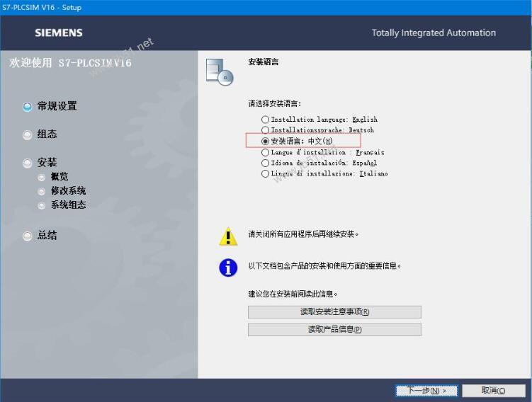Click the Totally Integrated Automation text
Image resolution: width=532 pixels, height=402 pixels.
click(x=434, y=33)
